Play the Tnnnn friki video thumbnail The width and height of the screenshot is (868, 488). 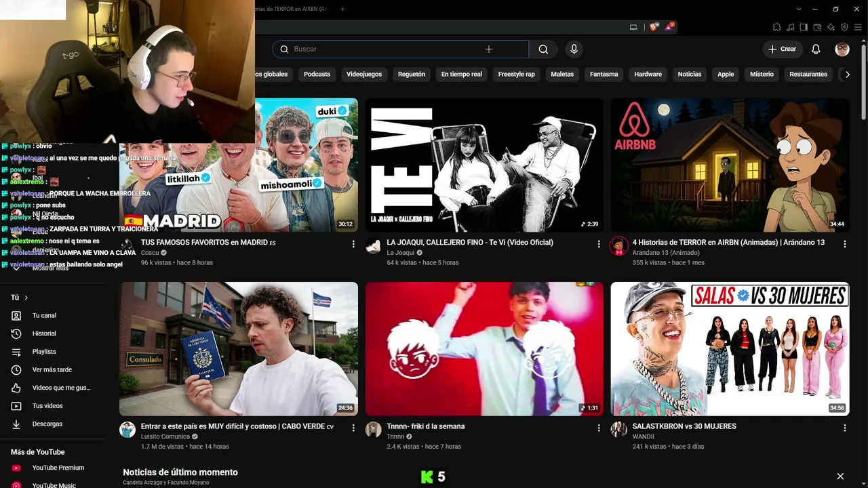coord(484,349)
